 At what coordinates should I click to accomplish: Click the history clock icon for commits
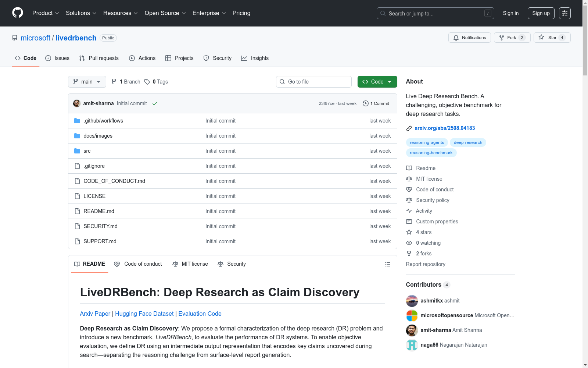point(366,103)
